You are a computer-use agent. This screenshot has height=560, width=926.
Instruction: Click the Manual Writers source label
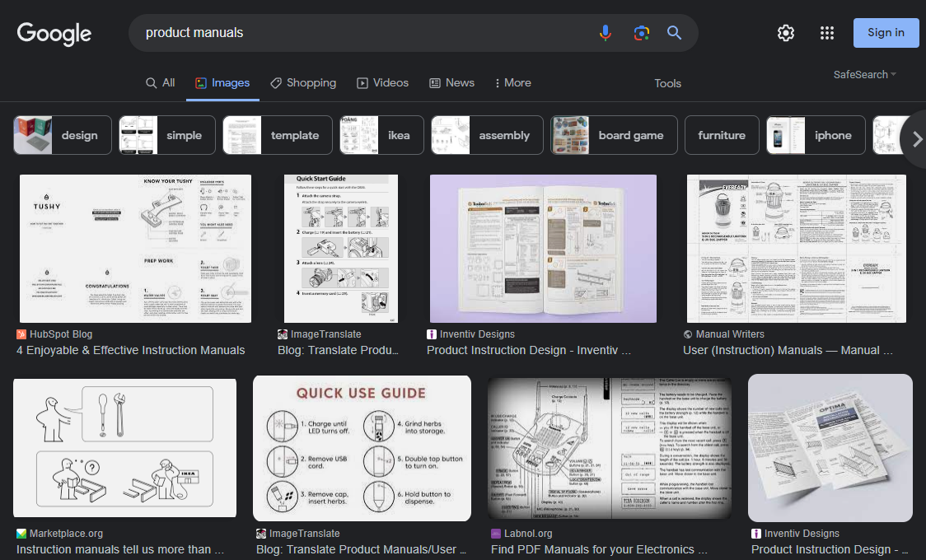point(730,334)
